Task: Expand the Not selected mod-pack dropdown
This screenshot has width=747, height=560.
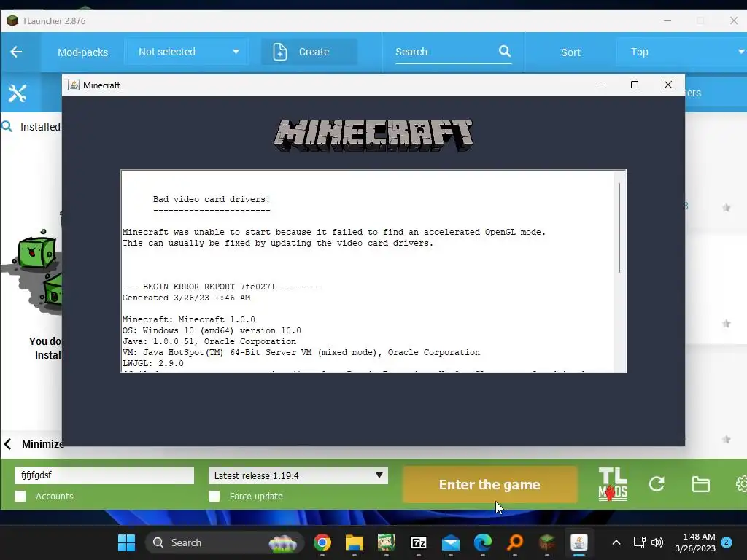Action: [x=187, y=52]
